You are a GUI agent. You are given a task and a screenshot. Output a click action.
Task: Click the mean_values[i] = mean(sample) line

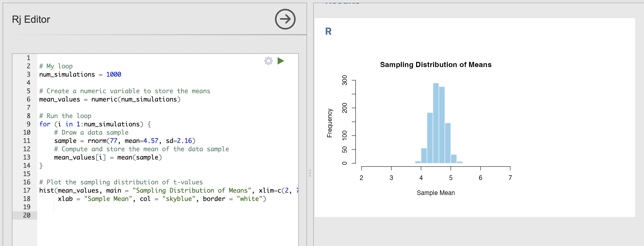click(x=108, y=157)
